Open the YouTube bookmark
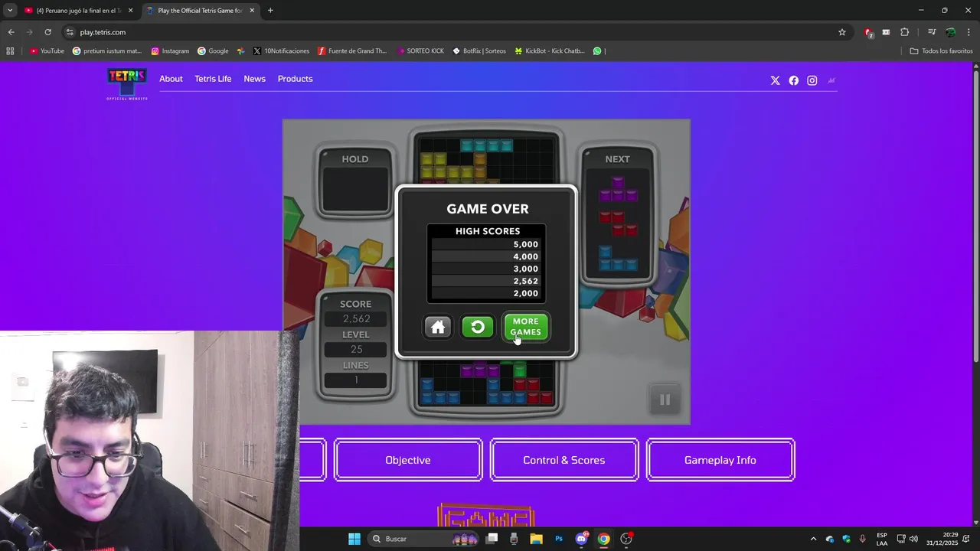Image resolution: width=980 pixels, height=551 pixels. tap(47, 51)
